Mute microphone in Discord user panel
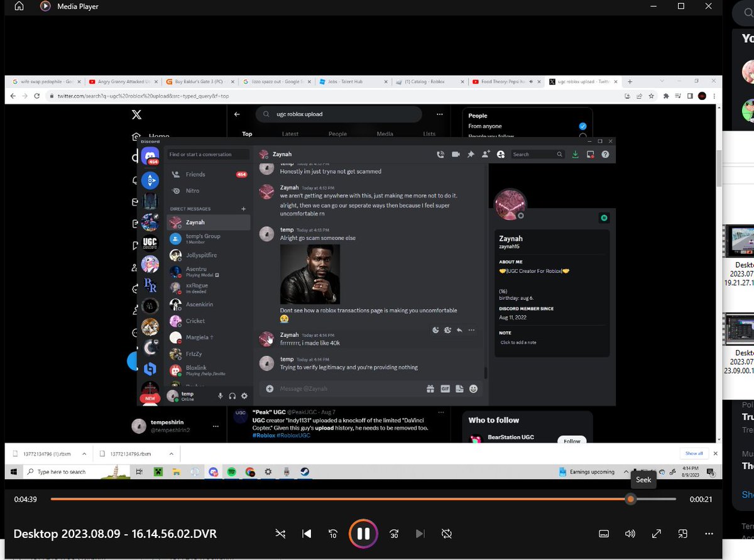Image resolution: width=754 pixels, height=560 pixels. pos(220,396)
